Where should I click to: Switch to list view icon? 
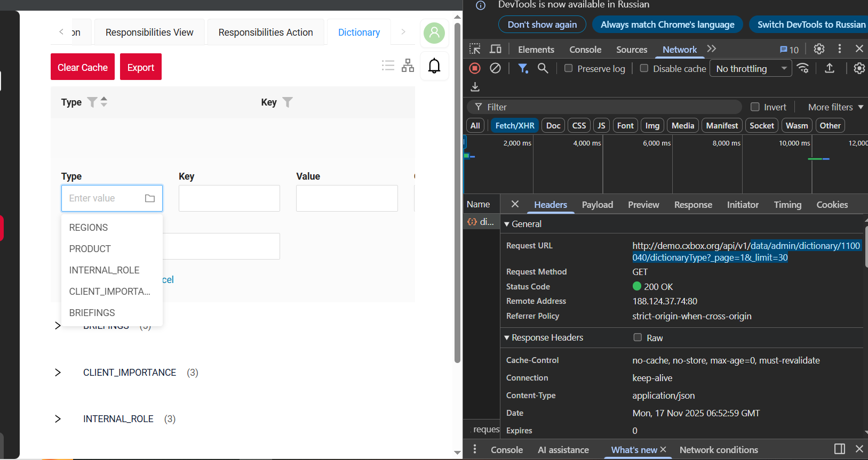click(x=388, y=66)
